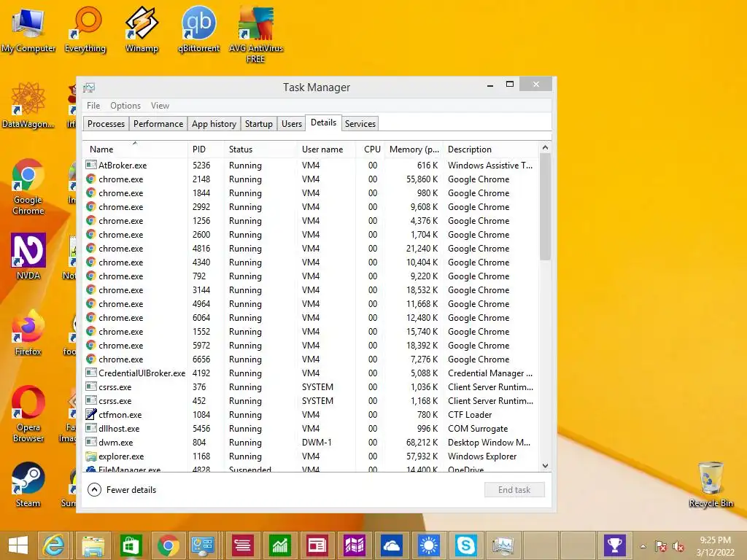The height and width of the screenshot is (560, 747).
Task: Open My Computer desktop icon
Action: (28, 29)
